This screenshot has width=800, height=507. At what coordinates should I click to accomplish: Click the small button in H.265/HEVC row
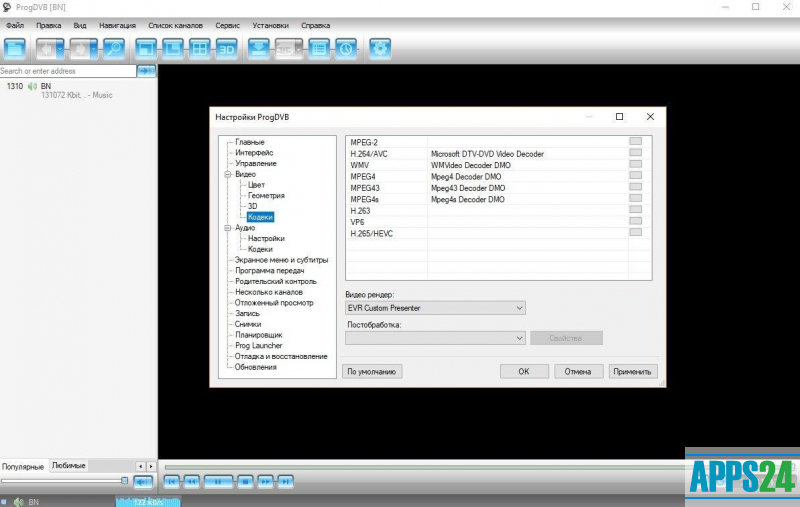tap(635, 233)
